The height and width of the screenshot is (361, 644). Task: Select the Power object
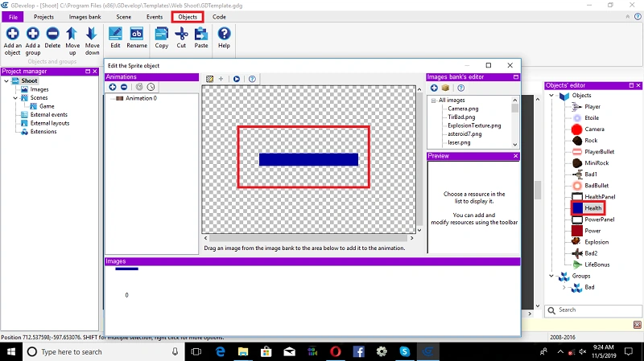[592, 231]
